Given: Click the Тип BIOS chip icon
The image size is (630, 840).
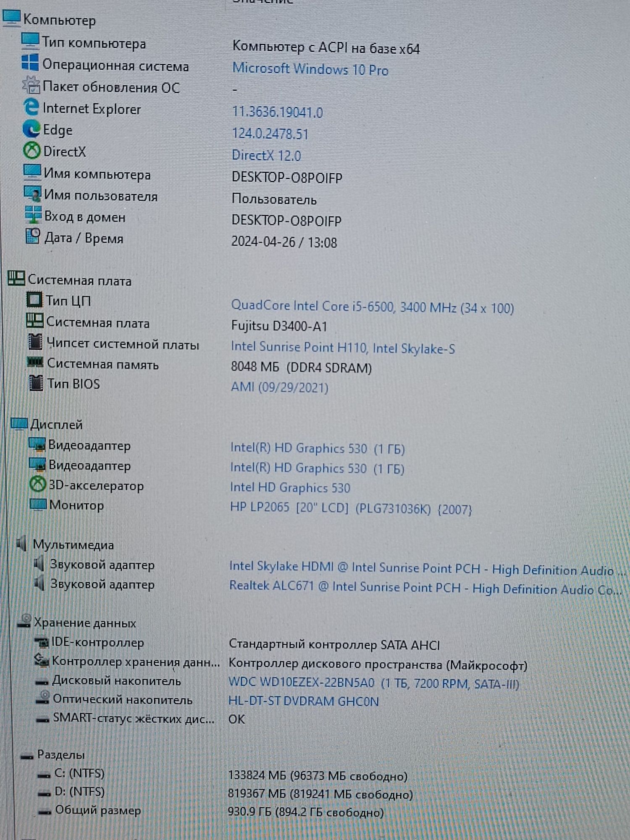Looking at the screenshot, I should [36, 383].
